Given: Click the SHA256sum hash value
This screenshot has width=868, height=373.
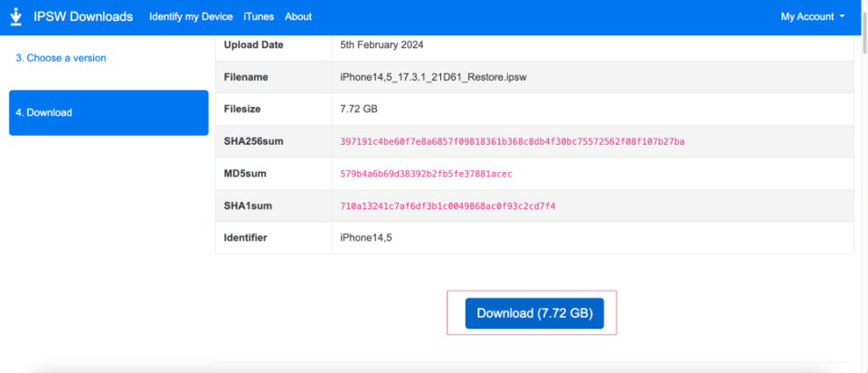Looking at the screenshot, I should pyautogui.click(x=512, y=141).
